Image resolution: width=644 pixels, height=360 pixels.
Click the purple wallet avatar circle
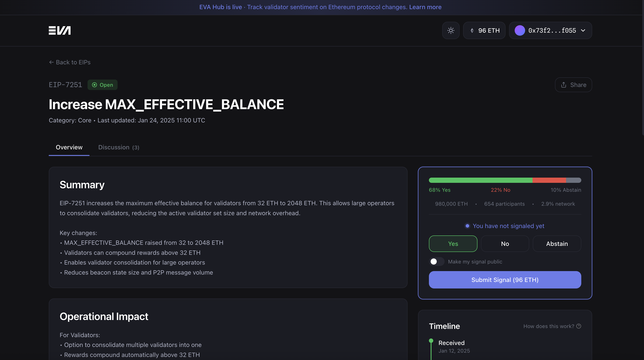[x=520, y=30]
